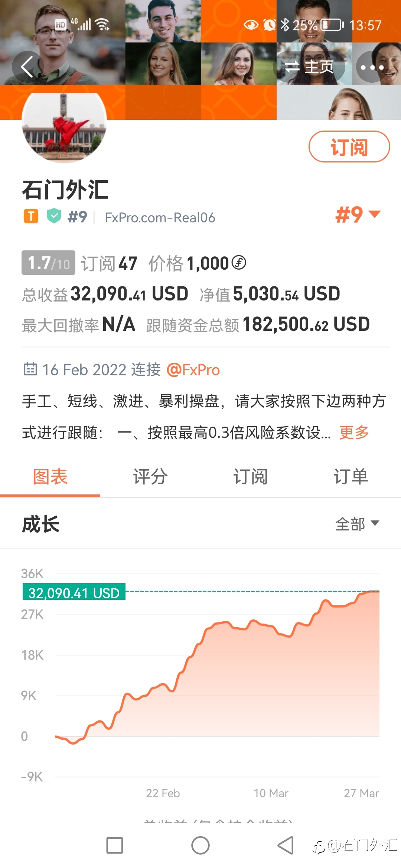
Task: Tap the green verified shield icon
Action: (54, 216)
